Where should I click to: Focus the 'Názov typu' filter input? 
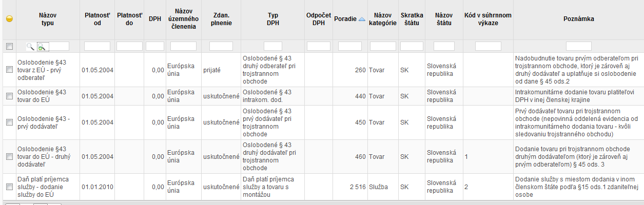(58, 46)
